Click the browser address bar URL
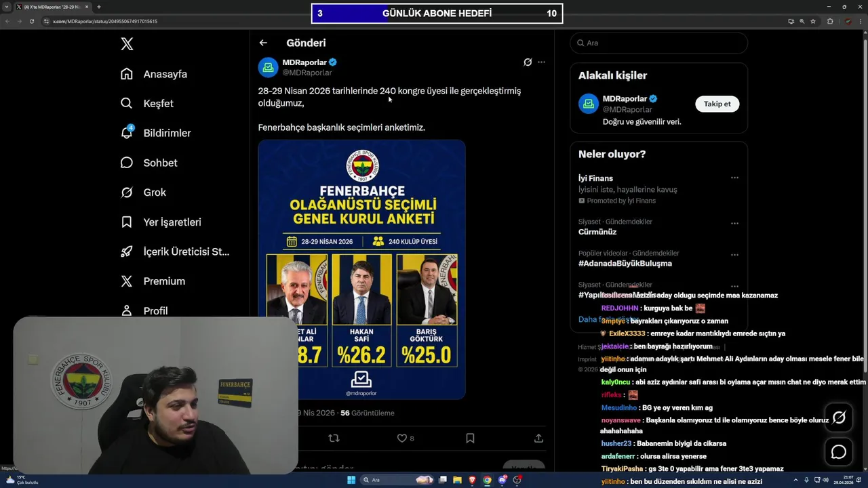The width and height of the screenshot is (868, 488). (105, 21)
